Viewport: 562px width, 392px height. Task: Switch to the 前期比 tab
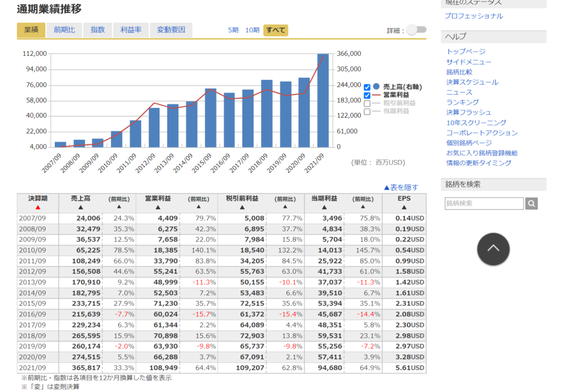pos(64,30)
